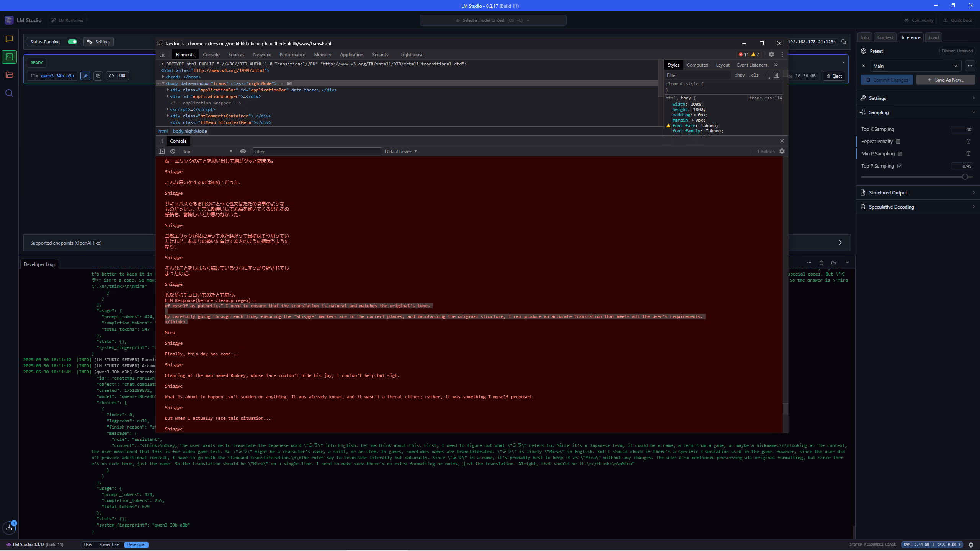The height and width of the screenshot is (551, 980).
Task: Open LM Studio settings gear in the status bar
Action: click(971, 544)
